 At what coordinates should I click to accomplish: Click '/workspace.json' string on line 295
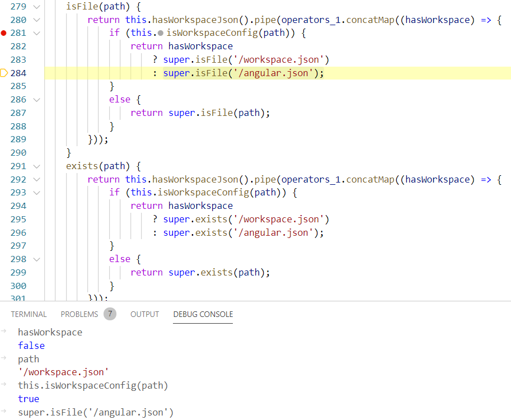click(279, 219)
